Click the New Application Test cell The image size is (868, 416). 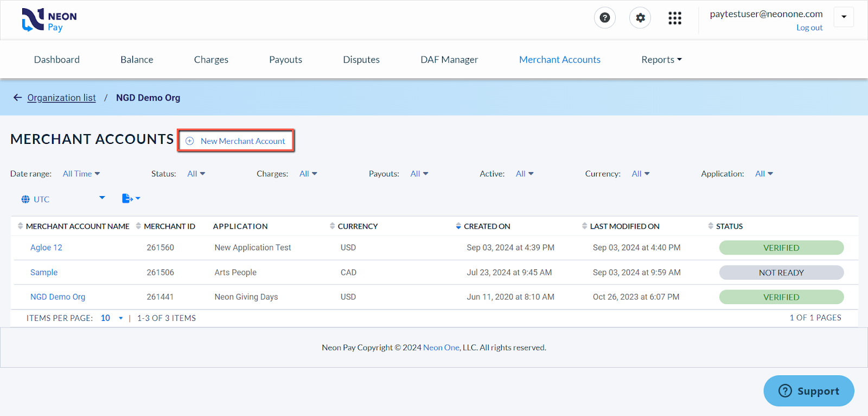click(253, 248)
